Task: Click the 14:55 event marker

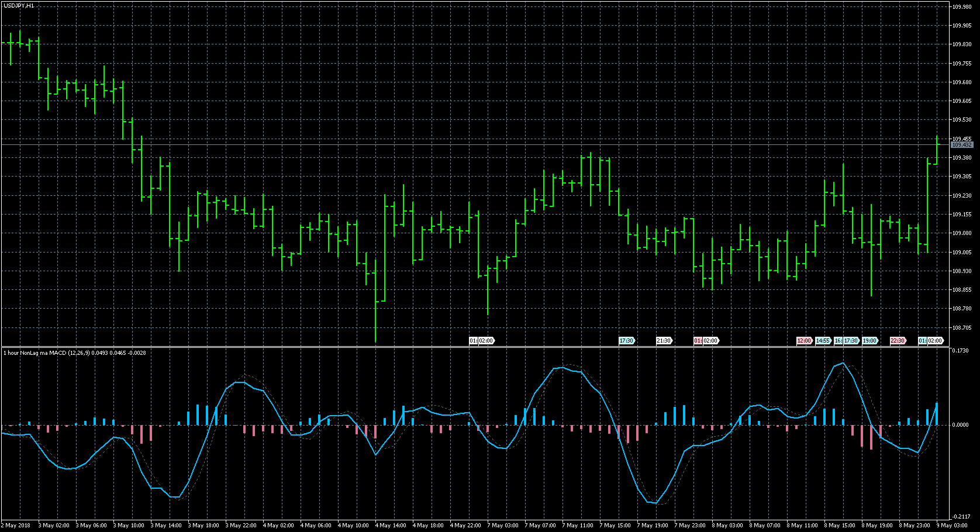Action: tap(823, 341)
